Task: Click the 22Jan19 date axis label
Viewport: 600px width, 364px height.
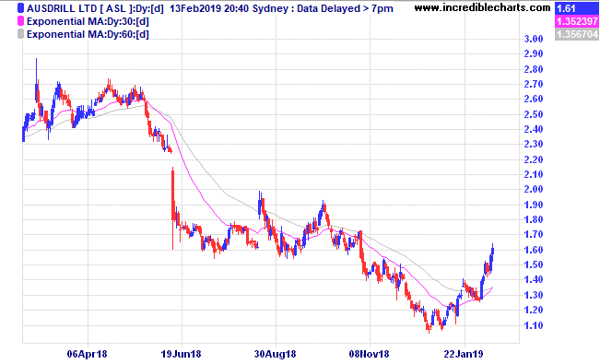Action: (x=464, y=354)
